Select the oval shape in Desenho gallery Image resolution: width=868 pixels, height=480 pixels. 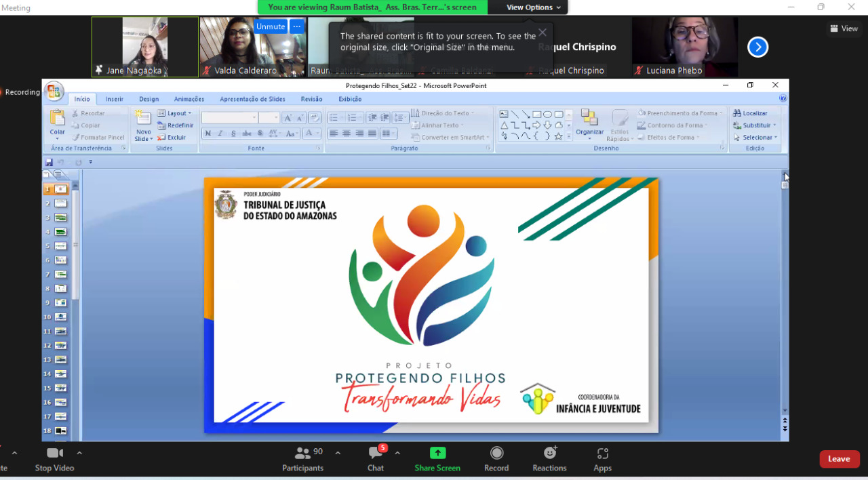tap(547, 115)
